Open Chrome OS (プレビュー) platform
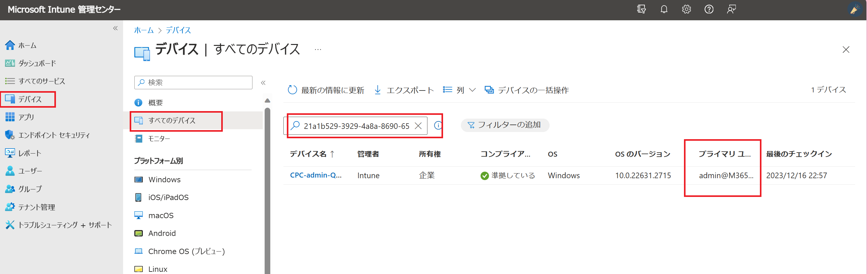Image resolution: width=868 pixels, height=274 pixels. pos(180,252)
